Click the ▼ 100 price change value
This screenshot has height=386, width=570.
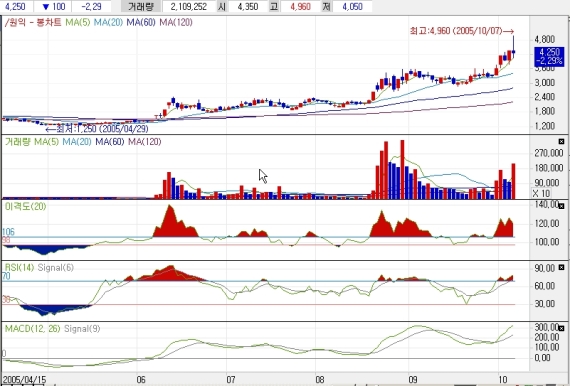click(53, 7)
